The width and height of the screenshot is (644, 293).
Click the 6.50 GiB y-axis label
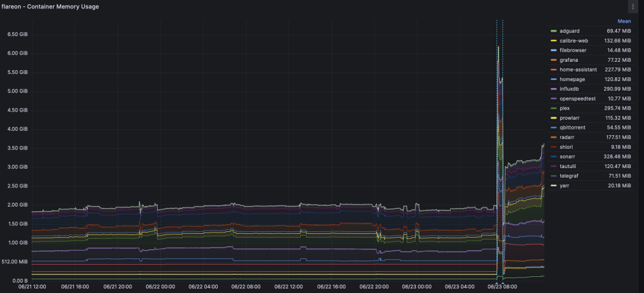pyautogui.click(x=17, y=35)
